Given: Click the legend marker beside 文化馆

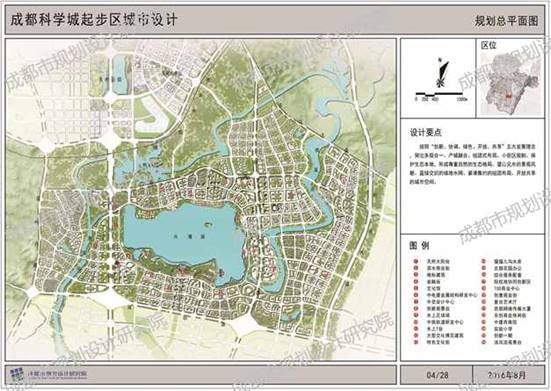Looking at the screenshot, I should pyautogui.click(x=416, y=288).
